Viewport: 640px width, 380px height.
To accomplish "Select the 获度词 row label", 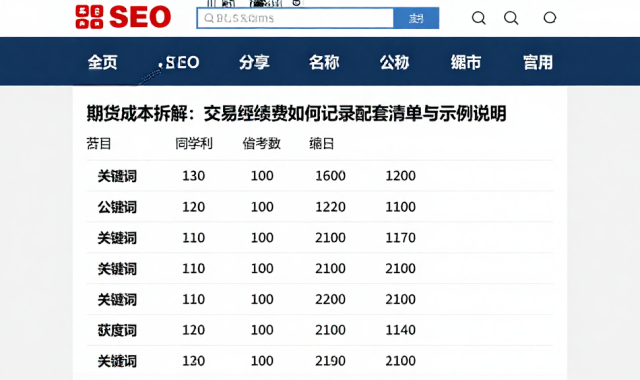I will click(x=117, y=330).
